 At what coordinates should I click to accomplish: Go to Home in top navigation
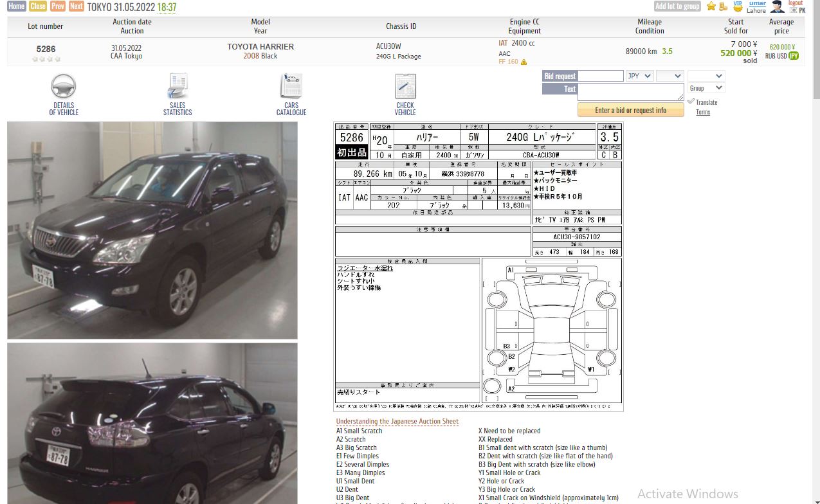[x=17, y=6]
